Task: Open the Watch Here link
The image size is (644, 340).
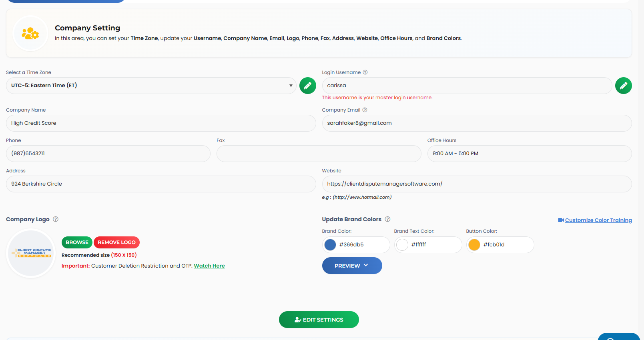Action: click(x=209, y=266)
